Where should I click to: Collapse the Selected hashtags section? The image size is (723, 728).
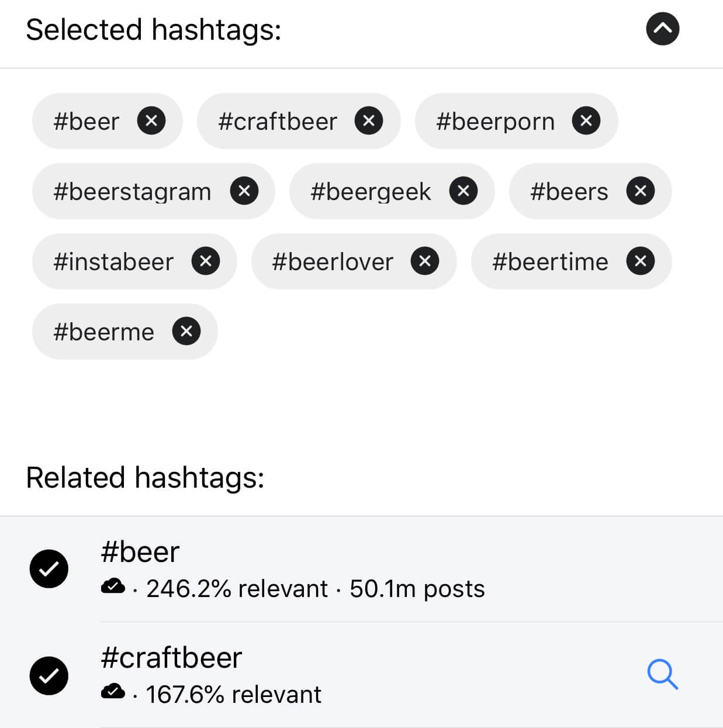[663, 29]
